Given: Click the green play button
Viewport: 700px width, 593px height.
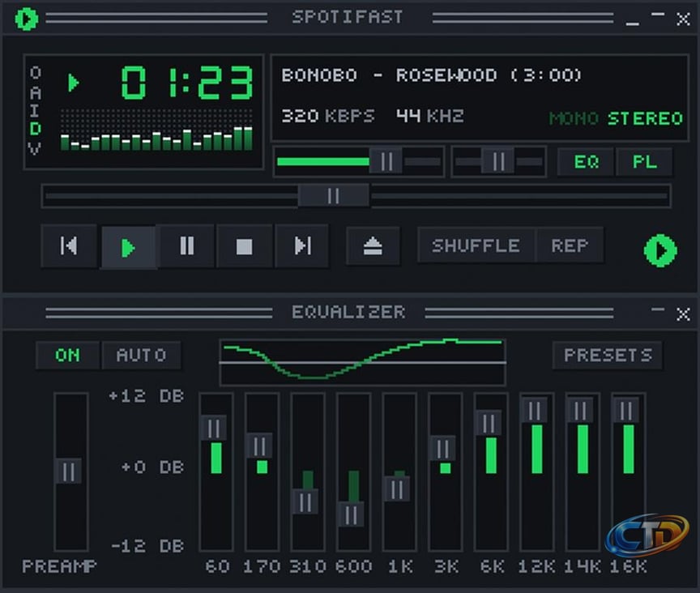Looking at the screenshot, I should click(129, 248).
